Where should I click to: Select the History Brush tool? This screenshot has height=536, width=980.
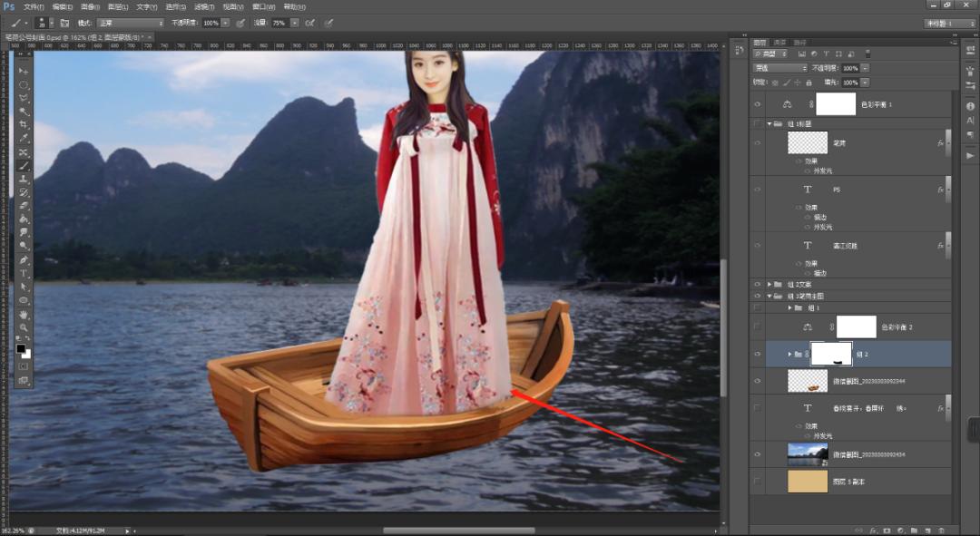(x=23, y=192)
